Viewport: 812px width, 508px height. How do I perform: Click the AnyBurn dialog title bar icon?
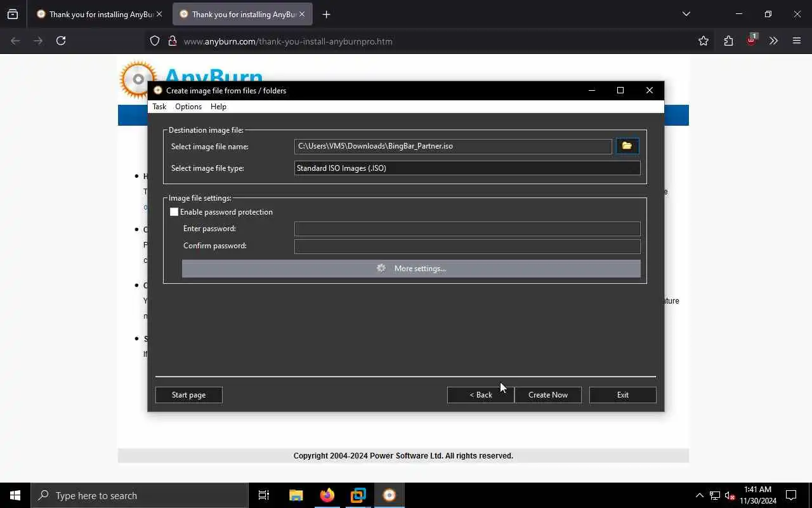coord(158,90)
